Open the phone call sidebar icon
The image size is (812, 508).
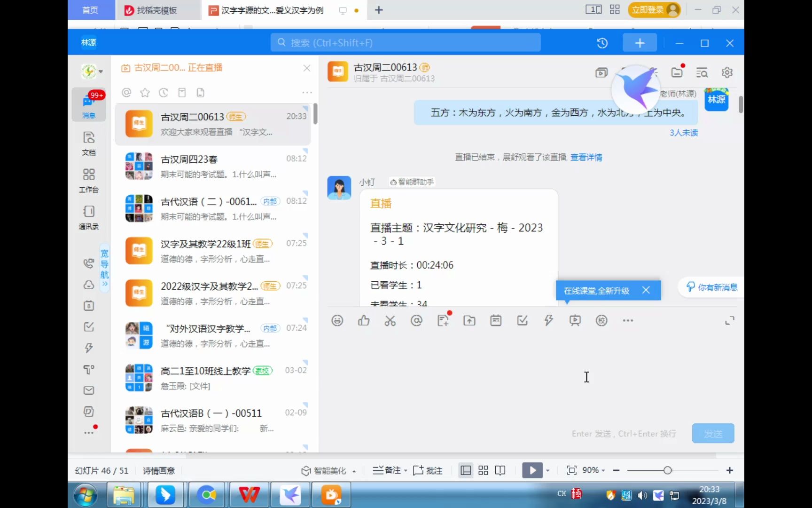(x=88, y=263)
